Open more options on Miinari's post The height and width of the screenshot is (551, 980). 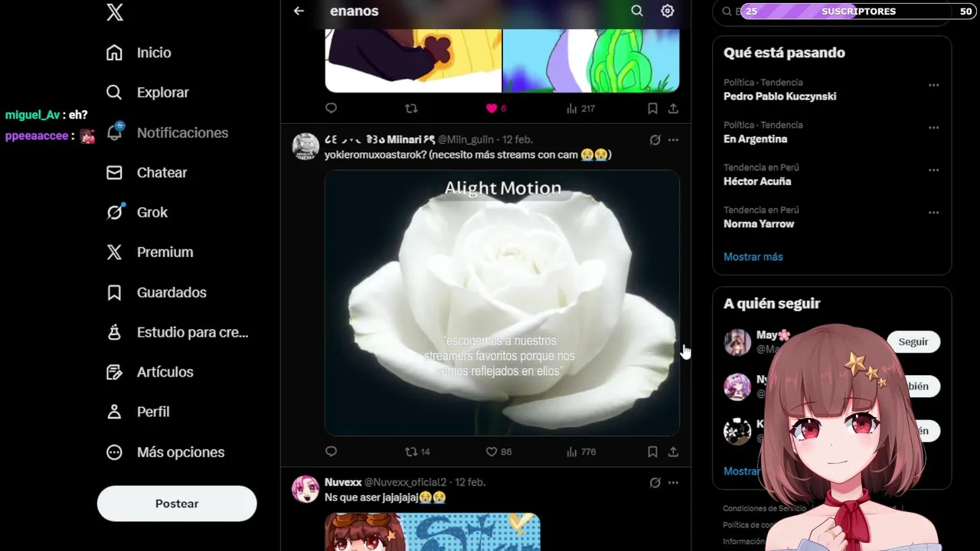coord(673,140)
